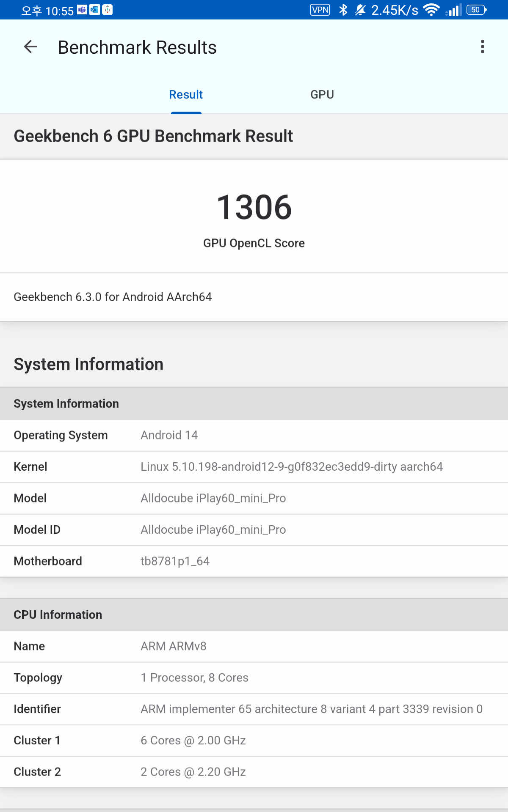Tap the Kernel row label
Viewport: 508px width, 812px height.
tap(30, 466)
